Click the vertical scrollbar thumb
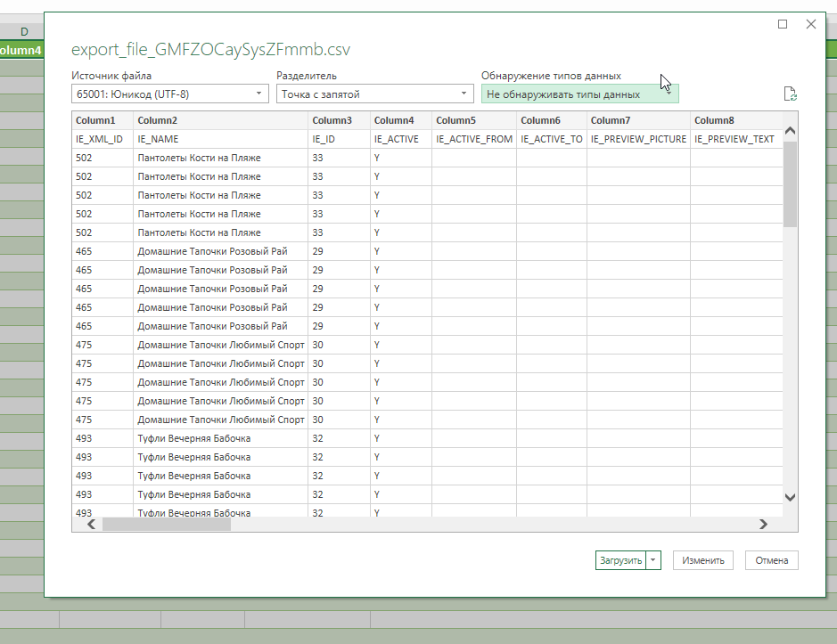The width and height of the screenshot is (837, 644). click(790, 184)
